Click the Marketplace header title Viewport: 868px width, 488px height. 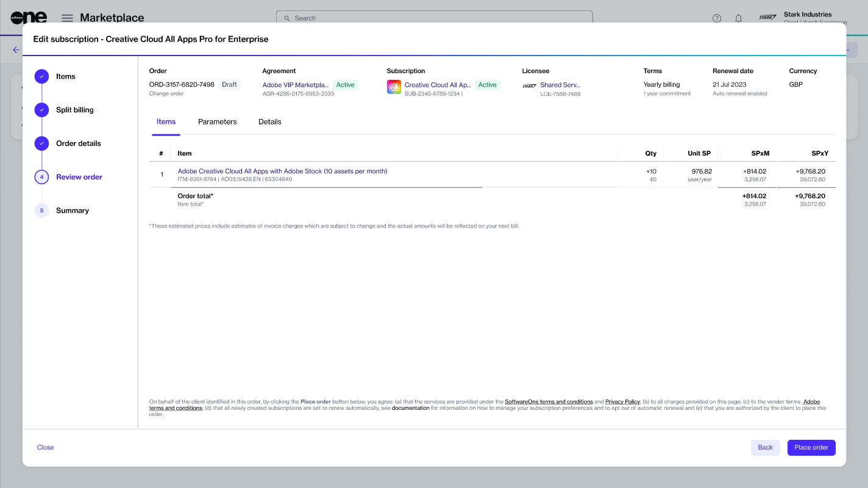[x=112, y=18]
